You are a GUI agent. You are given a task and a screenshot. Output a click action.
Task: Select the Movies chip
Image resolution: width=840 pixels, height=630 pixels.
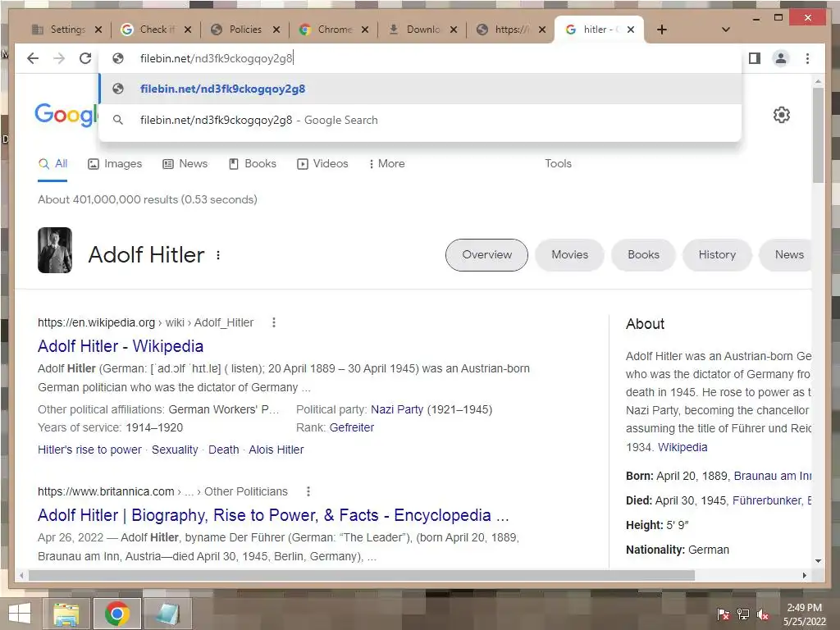point(569,255)
